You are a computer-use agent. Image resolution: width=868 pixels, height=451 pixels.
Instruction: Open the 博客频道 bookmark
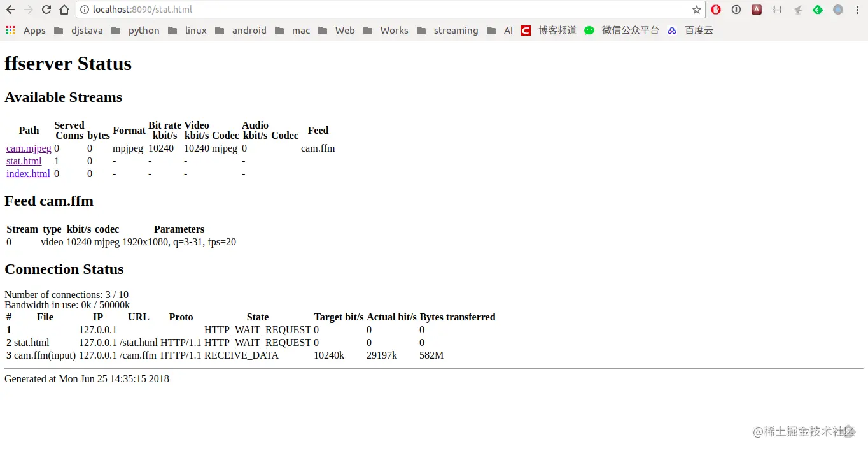point(557,30)
